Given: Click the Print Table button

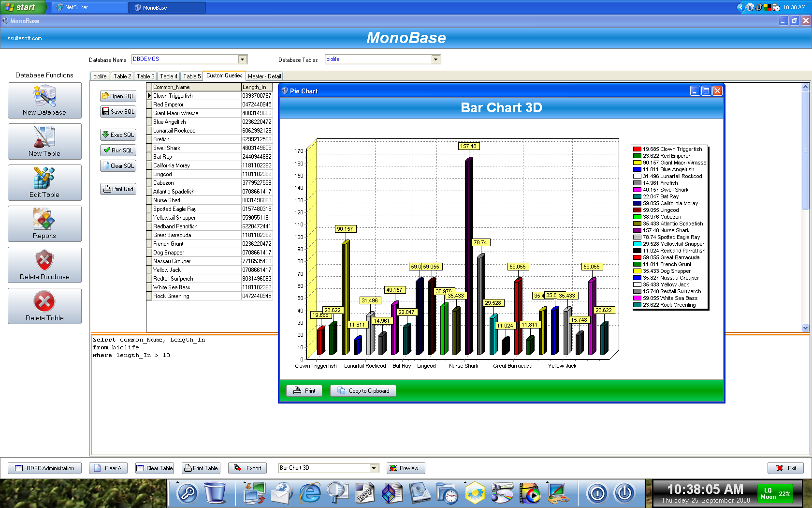Looking at the screenshot, I should tap(201, 468).
